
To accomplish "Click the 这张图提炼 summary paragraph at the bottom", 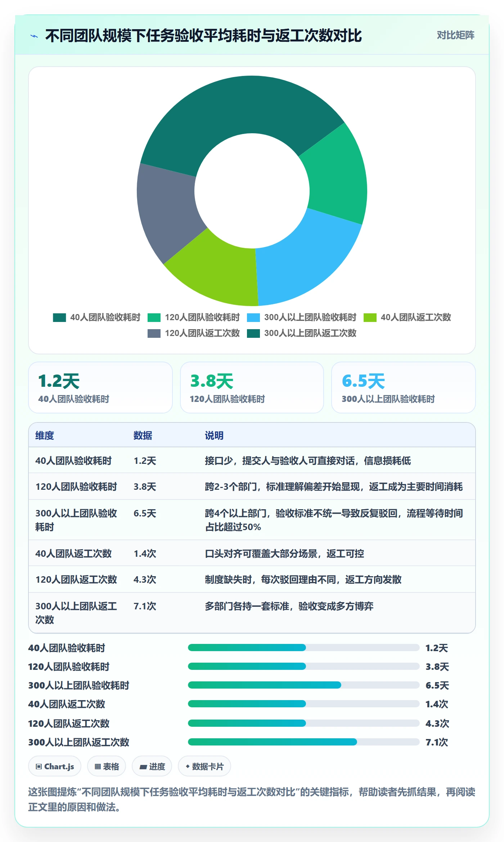I will click(x=252, y=800).
